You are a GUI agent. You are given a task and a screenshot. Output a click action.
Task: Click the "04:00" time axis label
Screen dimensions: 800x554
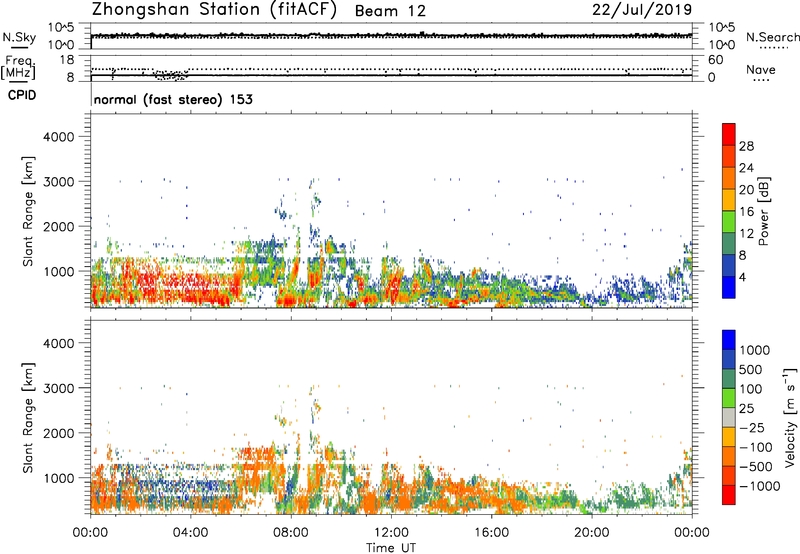coord(191,533)
